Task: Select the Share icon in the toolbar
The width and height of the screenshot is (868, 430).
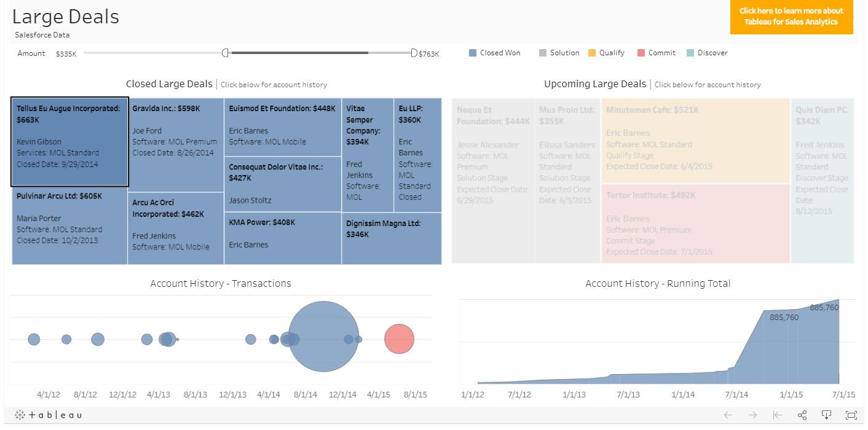Action: (802, 415)
